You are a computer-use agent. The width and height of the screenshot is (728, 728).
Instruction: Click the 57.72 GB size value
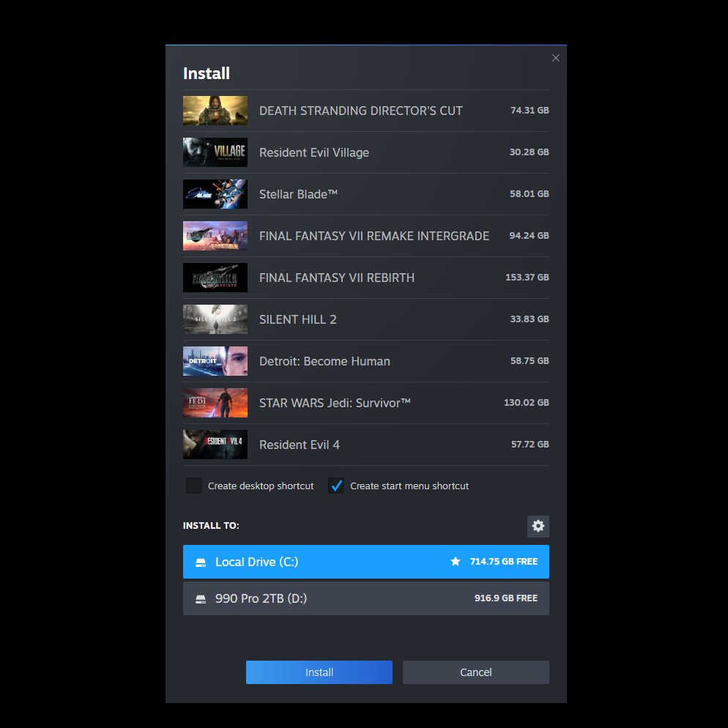530,445
